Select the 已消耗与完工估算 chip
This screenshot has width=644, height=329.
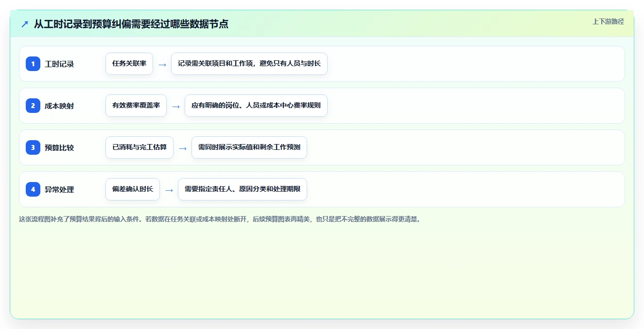pyautogui.click(x=139, y=147)
